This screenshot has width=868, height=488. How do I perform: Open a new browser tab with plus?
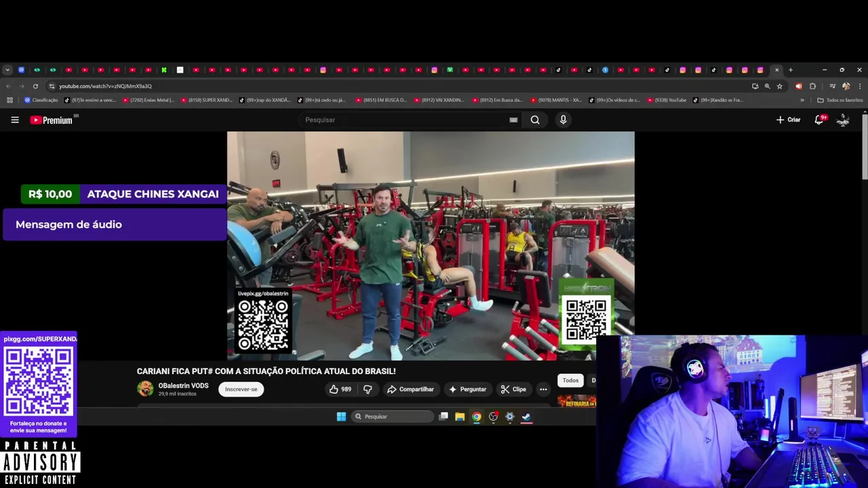tap(791, 70)
